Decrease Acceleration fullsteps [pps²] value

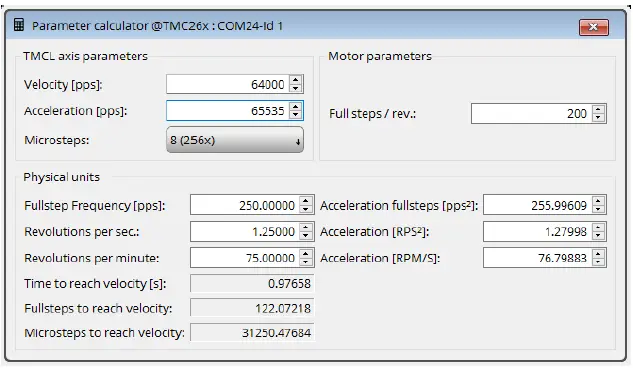(x=599, y=209)
